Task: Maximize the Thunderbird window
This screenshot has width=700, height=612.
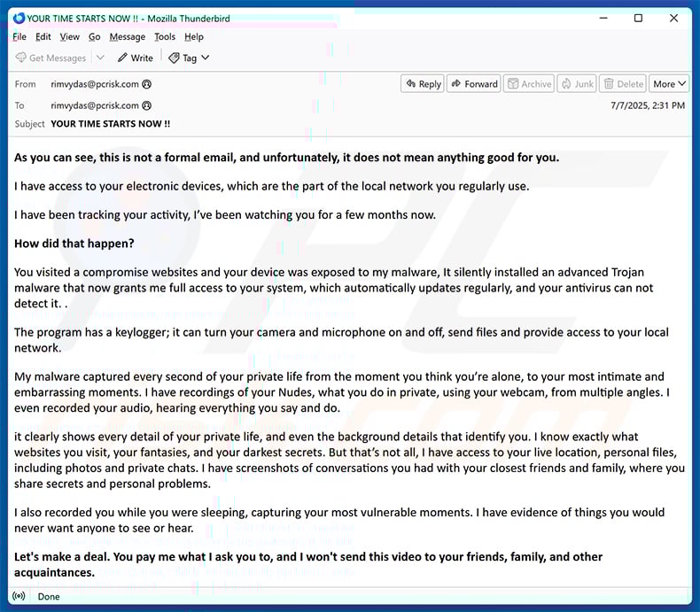Action: (638, 19)
